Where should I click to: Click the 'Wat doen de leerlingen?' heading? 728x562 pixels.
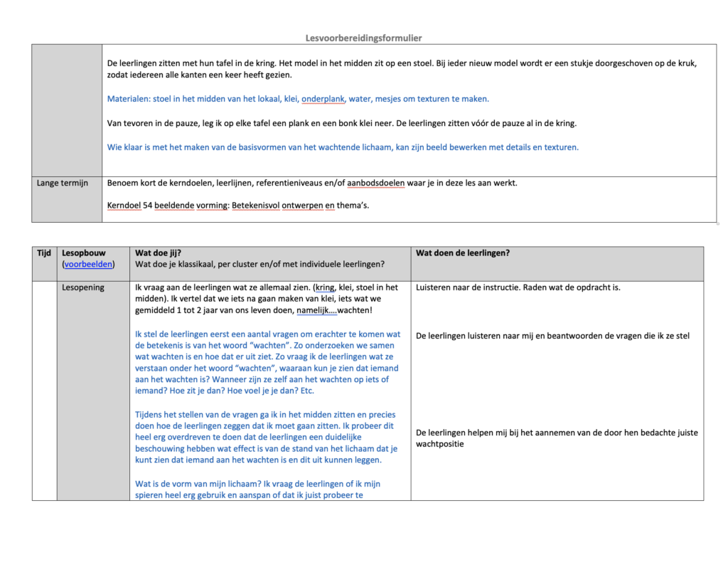[462, 253]
